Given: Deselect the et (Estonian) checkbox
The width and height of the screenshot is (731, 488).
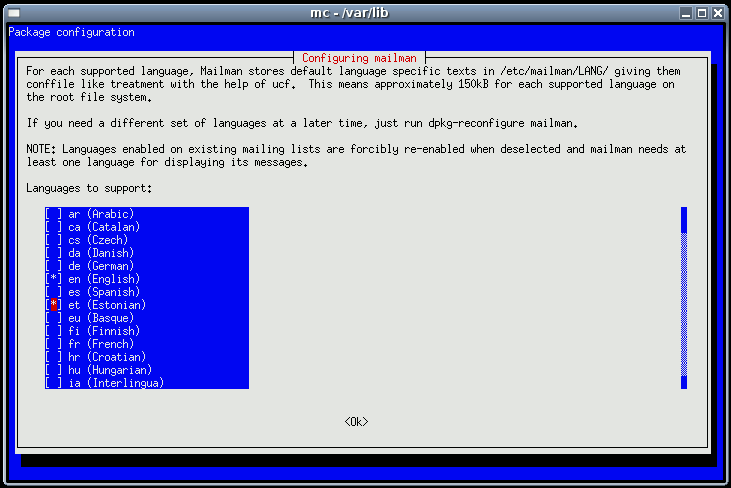Looking at the screenshot, I should tap(54, 305).
